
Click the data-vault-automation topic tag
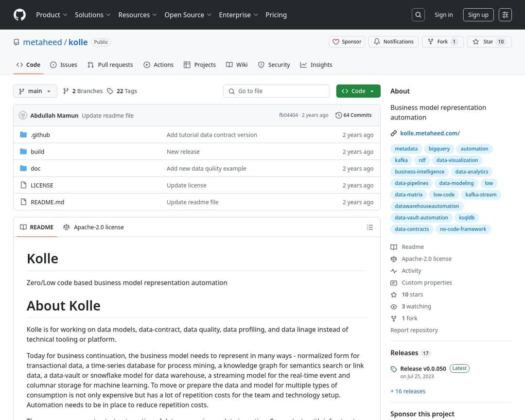click(421, 218)
